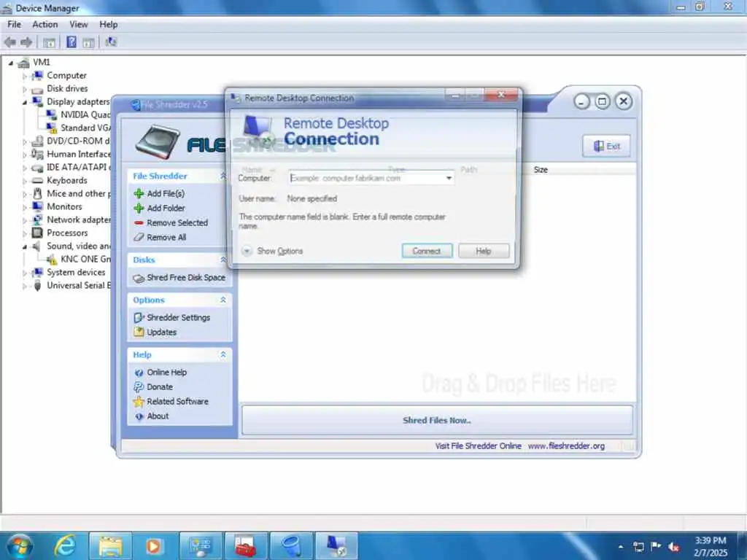The image size is (747, 560).
Task: Open the View menu
Action: (x=79, y=24)
